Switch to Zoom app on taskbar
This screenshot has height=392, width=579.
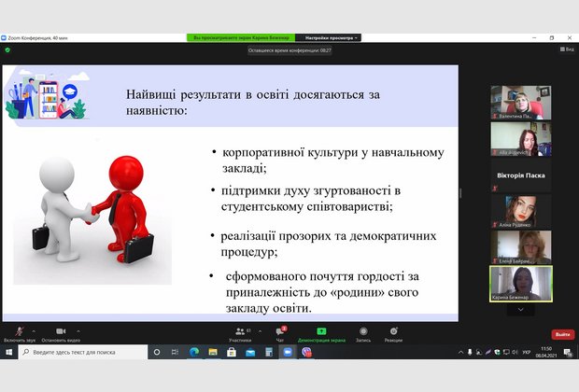pyautogui.click(x=288, y=352)
